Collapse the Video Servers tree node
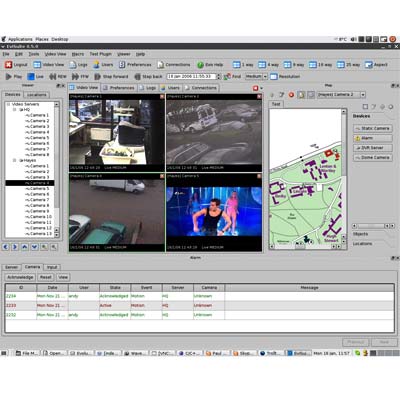Viewport: 400px width, 400px height. 9,104
